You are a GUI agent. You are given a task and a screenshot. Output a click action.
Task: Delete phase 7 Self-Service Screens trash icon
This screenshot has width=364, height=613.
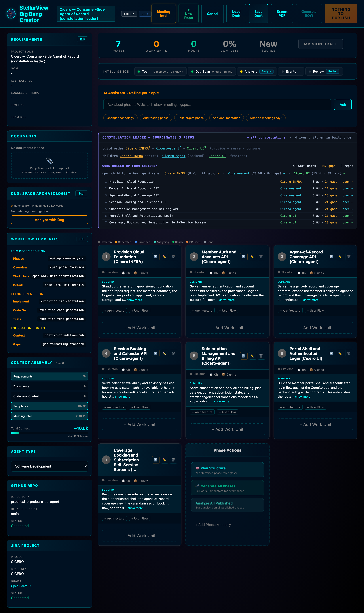(x=173, y=460)
